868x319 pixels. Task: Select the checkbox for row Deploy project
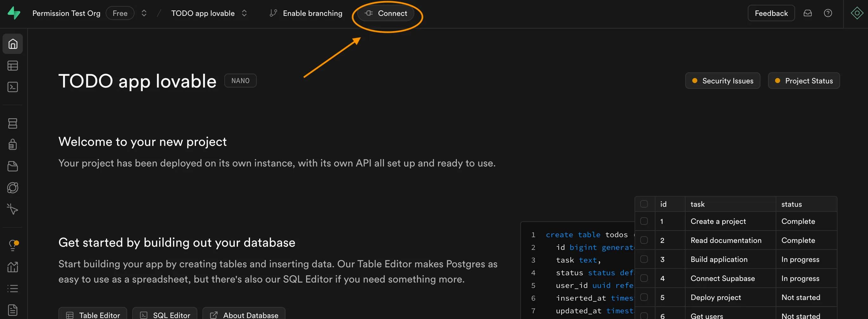click(645, 297)
